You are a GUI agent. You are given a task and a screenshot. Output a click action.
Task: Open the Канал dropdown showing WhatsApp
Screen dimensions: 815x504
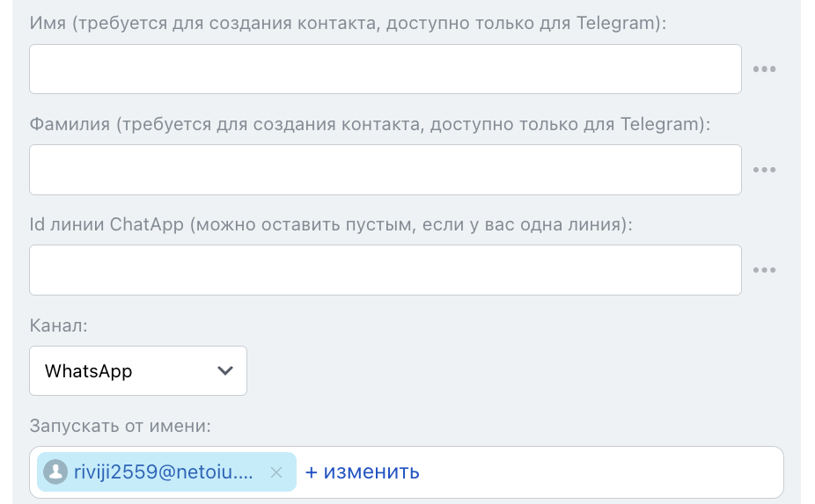pyautogui.click(x=137, y=371)
